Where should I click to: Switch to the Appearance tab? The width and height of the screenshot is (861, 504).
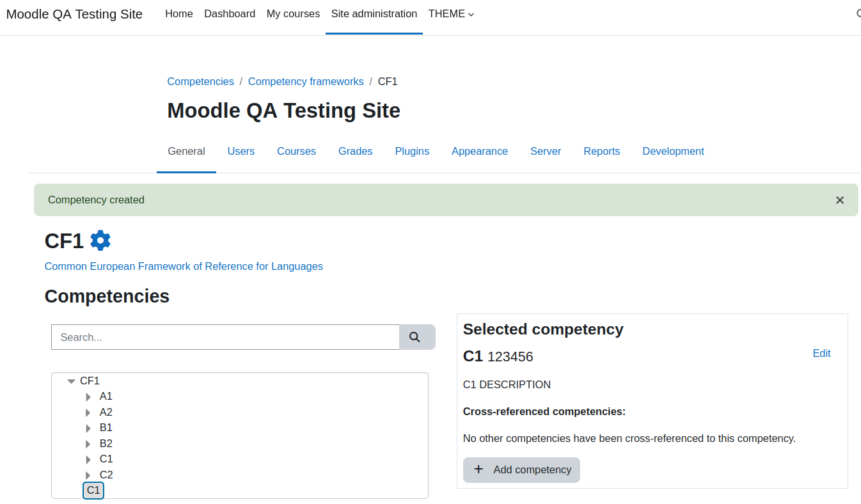pos(480,152)
